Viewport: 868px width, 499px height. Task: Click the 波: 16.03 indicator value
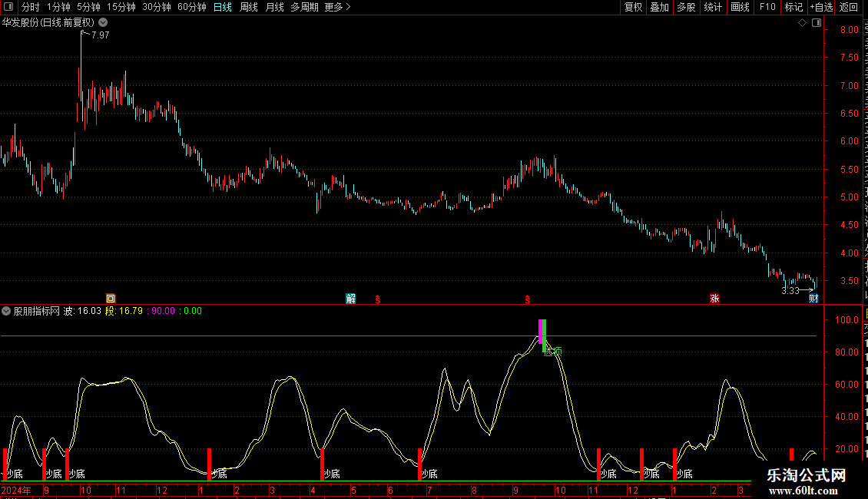point(82,311)
